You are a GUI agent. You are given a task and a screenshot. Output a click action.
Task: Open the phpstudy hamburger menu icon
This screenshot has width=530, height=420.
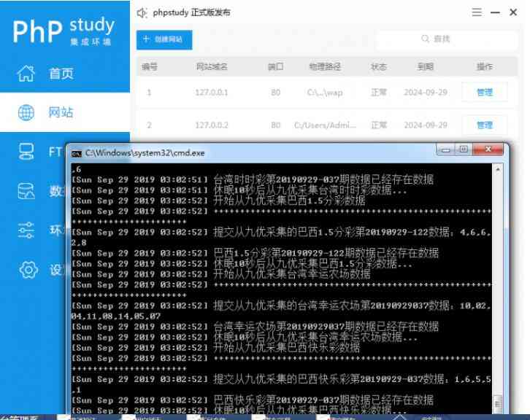pyautogui.click(x=477, y=12)
